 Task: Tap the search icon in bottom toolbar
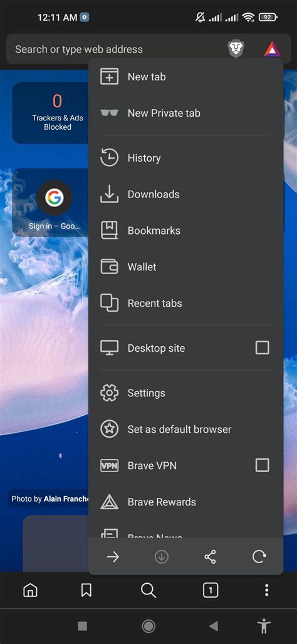148,590
